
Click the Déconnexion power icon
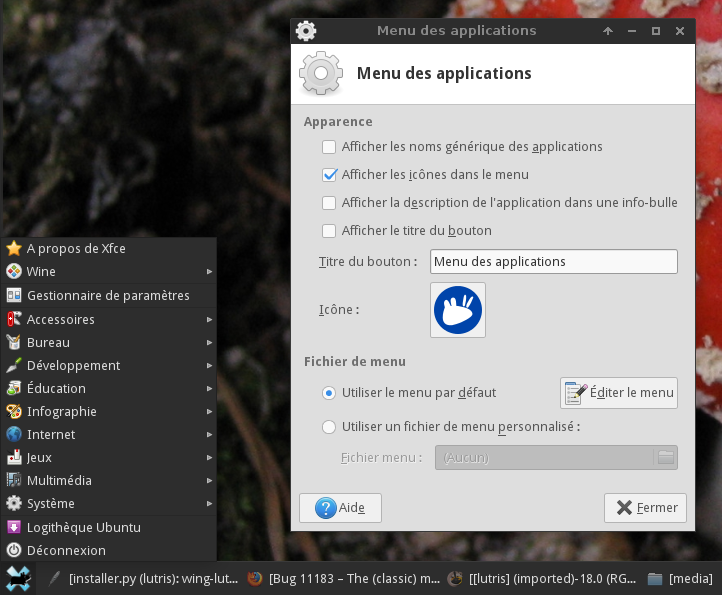tap(14, 550)
